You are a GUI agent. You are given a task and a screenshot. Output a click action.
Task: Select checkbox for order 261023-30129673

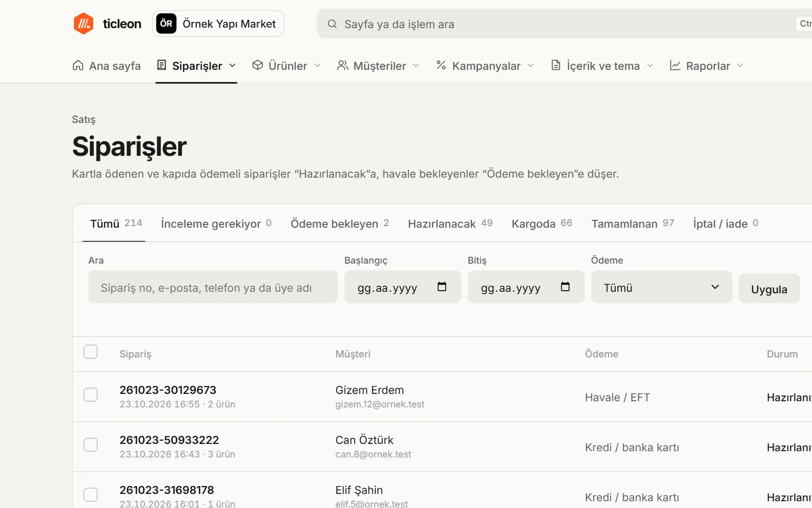point(90,395)
